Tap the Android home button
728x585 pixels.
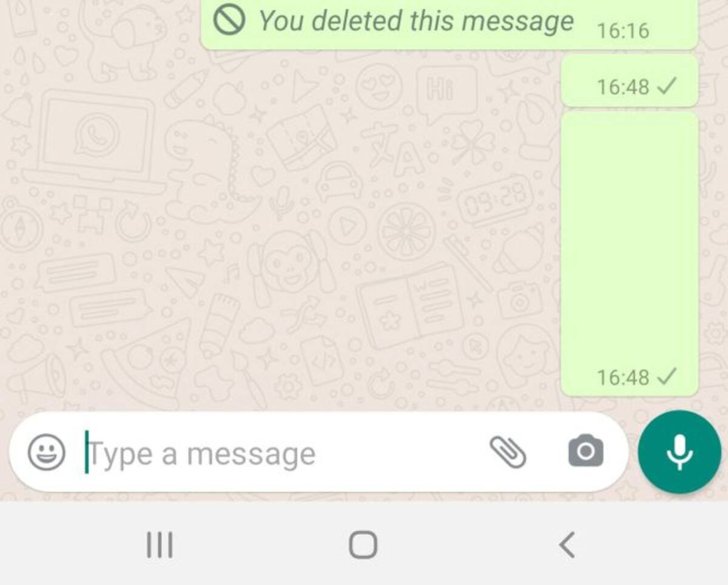[363, 544]
